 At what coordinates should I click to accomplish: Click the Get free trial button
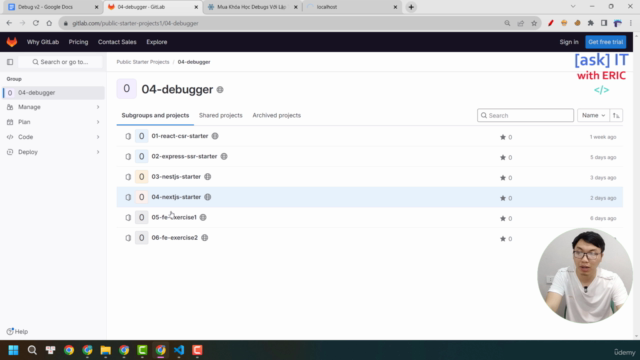tap(606, 42)
